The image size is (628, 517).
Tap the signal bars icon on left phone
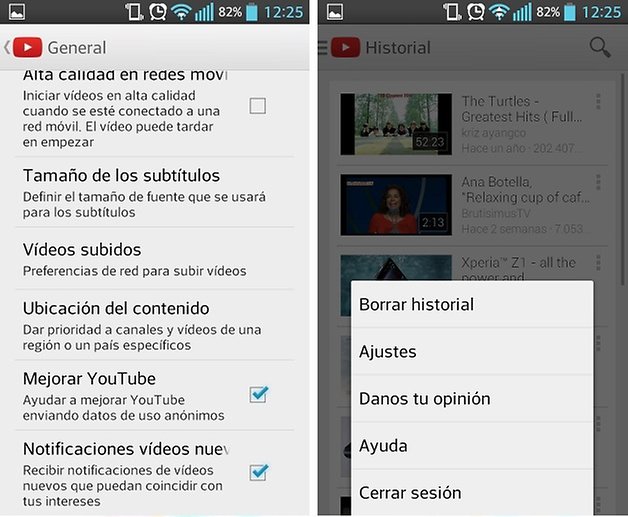click(x=204, y=12)
